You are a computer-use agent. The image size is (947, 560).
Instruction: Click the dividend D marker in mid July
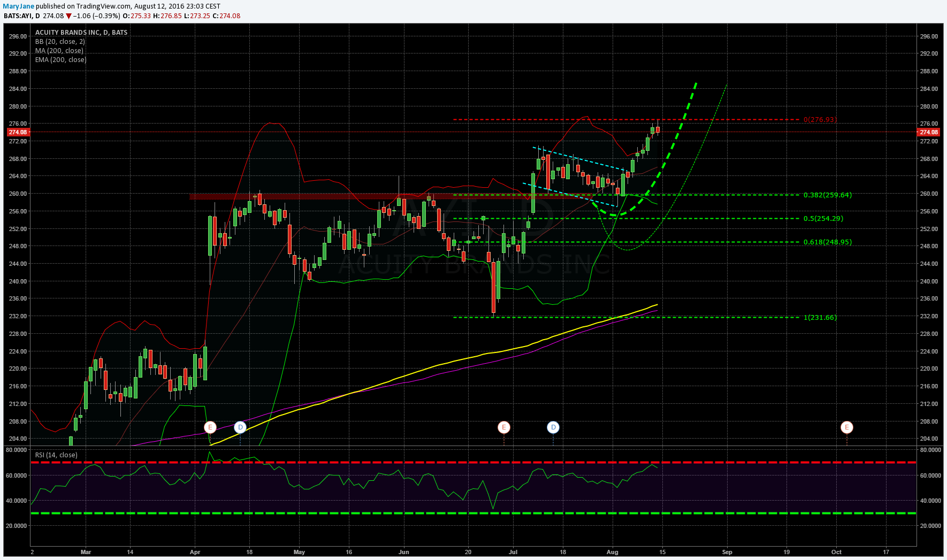click(x=553, y=427)
